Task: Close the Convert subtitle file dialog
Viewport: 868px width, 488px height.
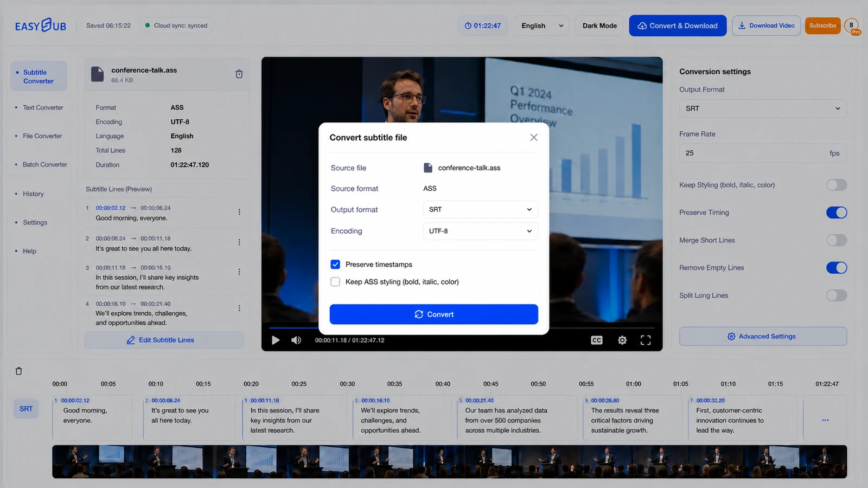Action: tap(534, 137)
